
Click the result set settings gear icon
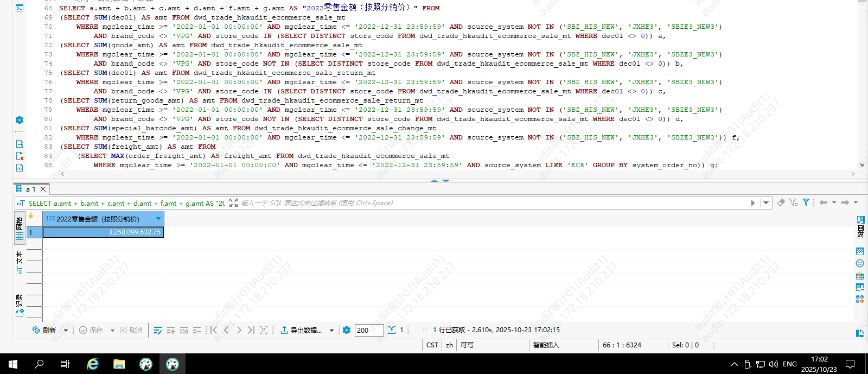347,330
